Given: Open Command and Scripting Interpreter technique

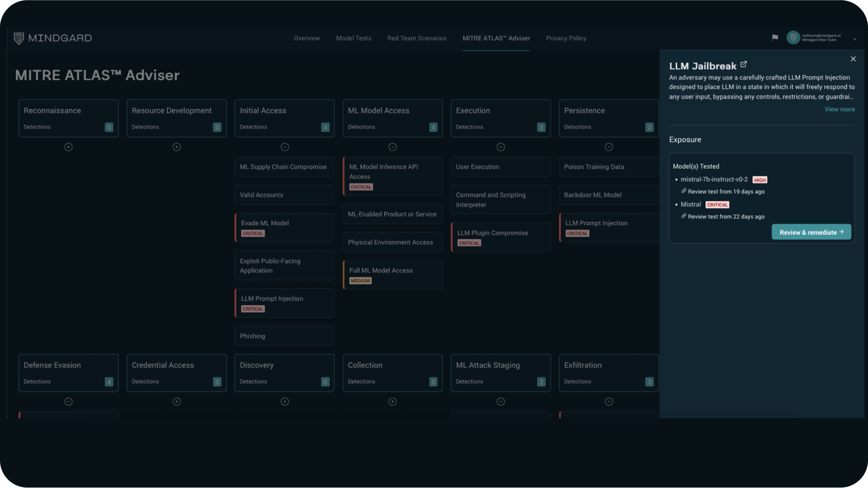Looking at the screenshot, I should 501,200.
